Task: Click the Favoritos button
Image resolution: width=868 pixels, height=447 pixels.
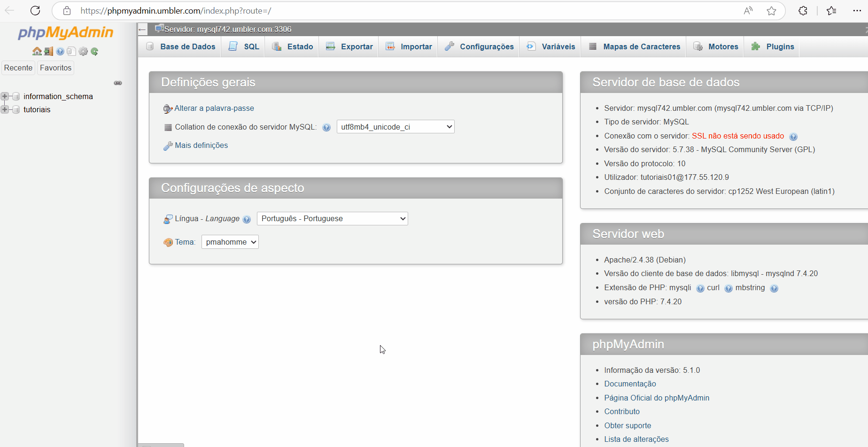Action: click(x=55, y=68)
